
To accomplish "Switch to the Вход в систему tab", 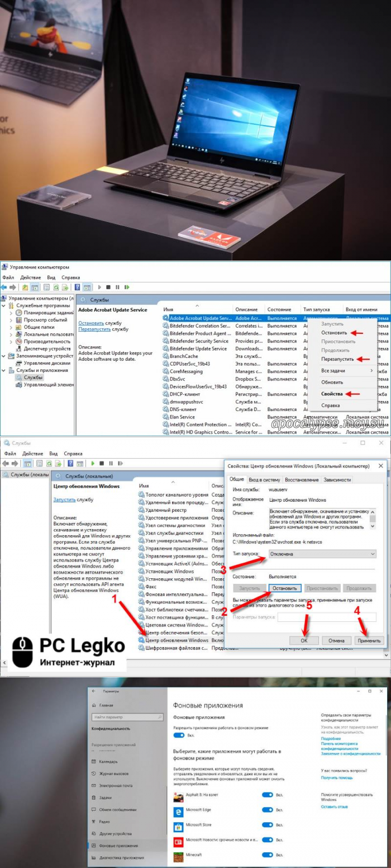I will point(264,480).
